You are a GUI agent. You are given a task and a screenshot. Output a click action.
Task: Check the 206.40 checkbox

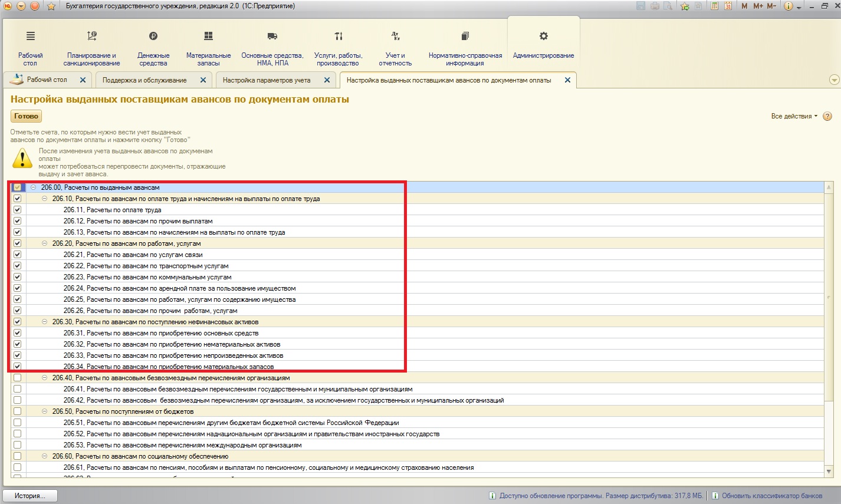[x=17, y=378]
